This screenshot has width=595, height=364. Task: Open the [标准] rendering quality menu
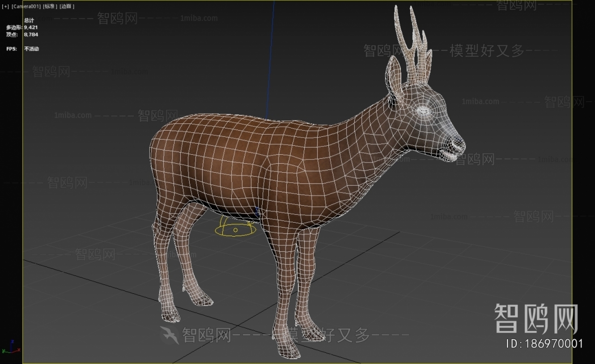click(50, 6)
